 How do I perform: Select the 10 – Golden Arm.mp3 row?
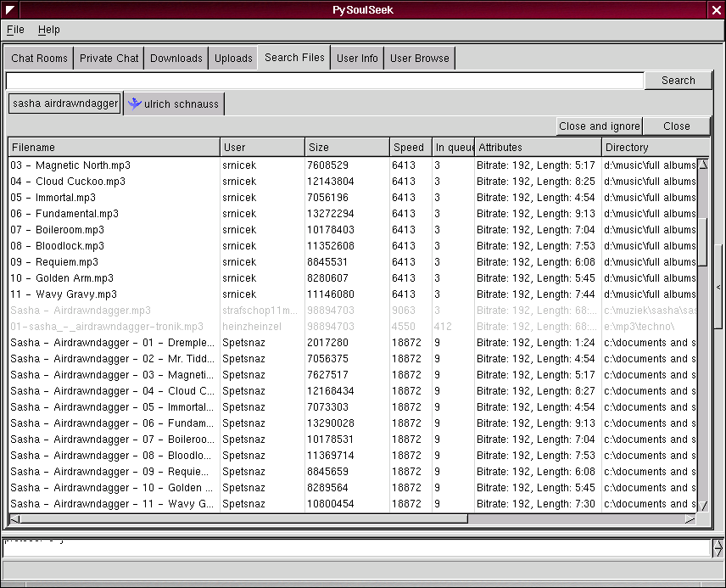353,278
